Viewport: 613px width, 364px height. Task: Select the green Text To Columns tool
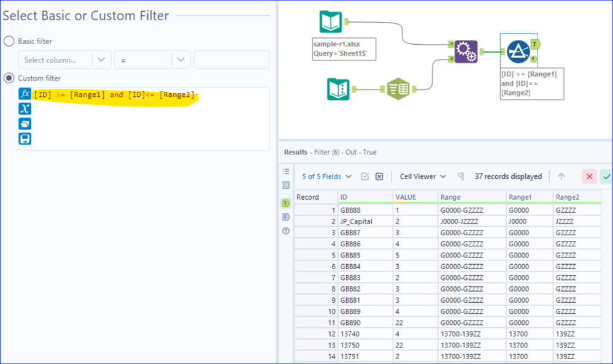click(x=398, y=89)
